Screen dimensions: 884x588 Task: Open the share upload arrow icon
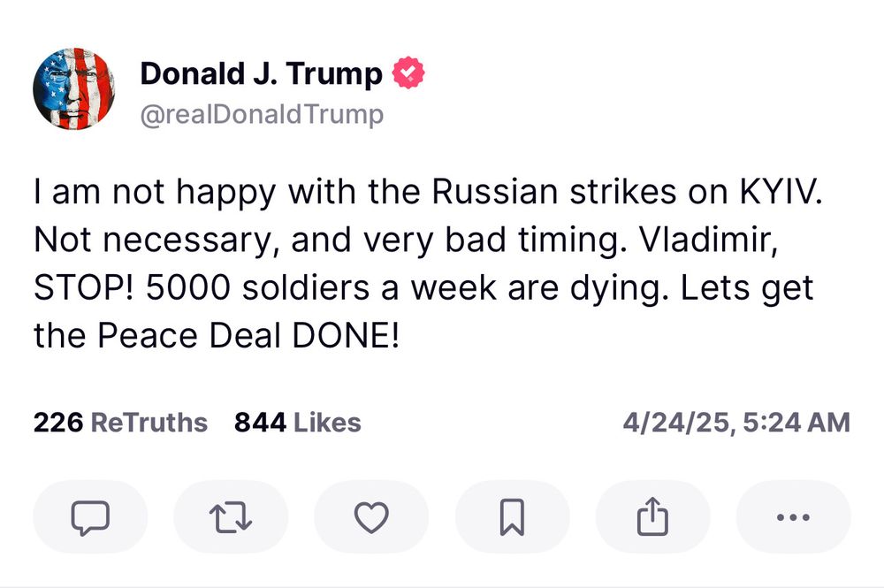click(653, 516)
